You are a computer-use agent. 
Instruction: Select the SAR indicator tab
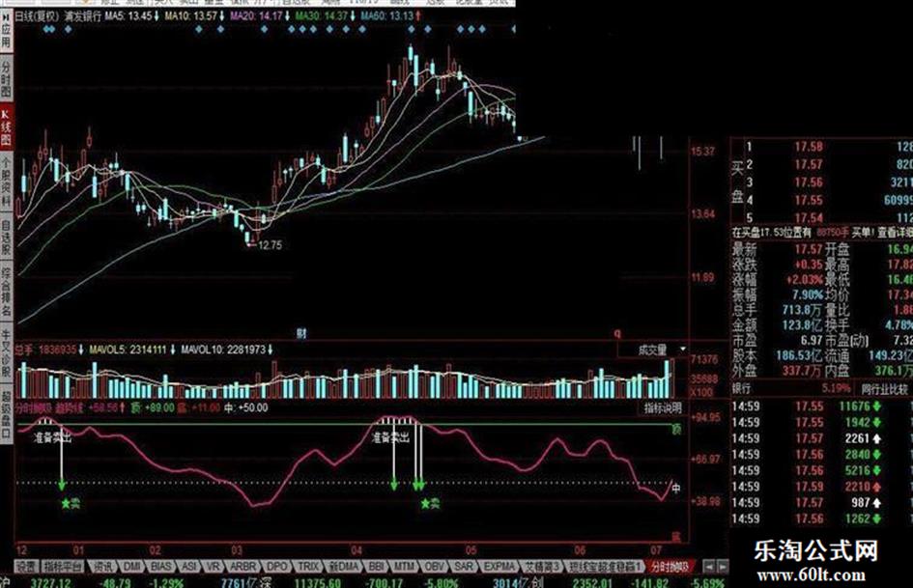pyautogui.click(x=464, y=567)
